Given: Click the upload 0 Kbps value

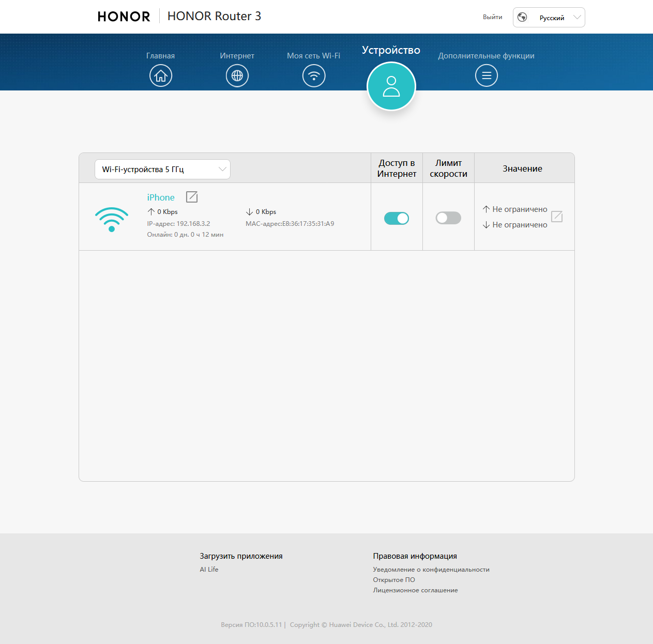Looking at the screenshot, I should click(x=168, y=212).
